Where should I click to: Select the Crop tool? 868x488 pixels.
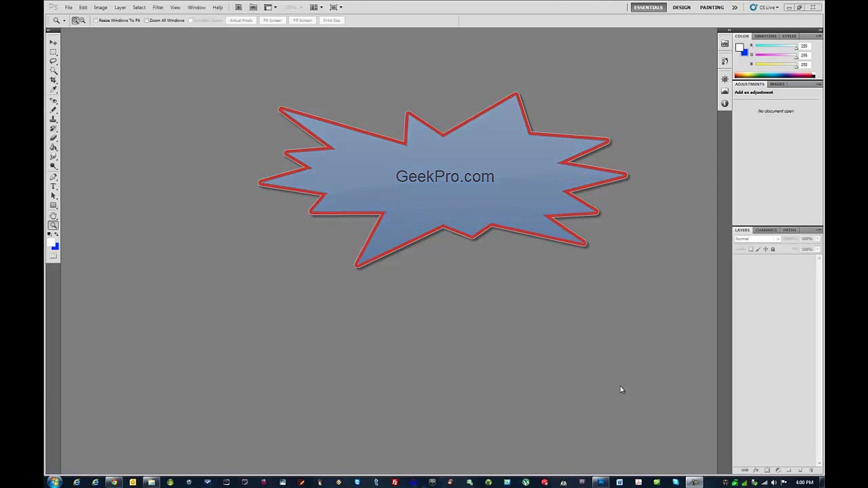pos(53,80)
